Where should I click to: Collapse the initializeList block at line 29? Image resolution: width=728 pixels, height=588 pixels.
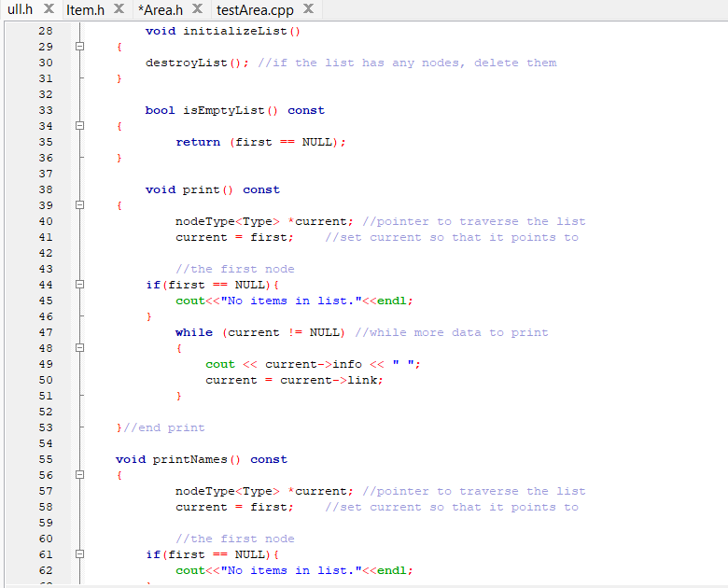[80, 47]
